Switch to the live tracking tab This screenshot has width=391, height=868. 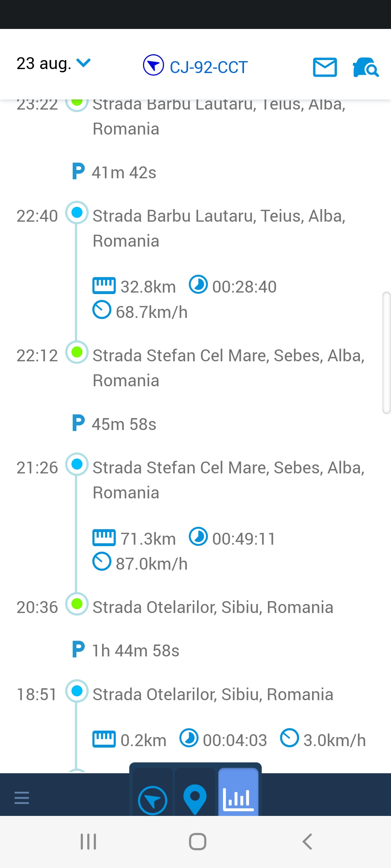pyautogui.click(x=152, y=800)
